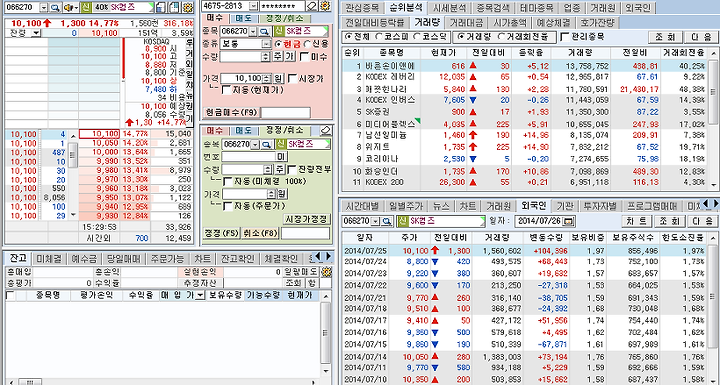Click the account password field
720x385 pixels.
[282, 6]
